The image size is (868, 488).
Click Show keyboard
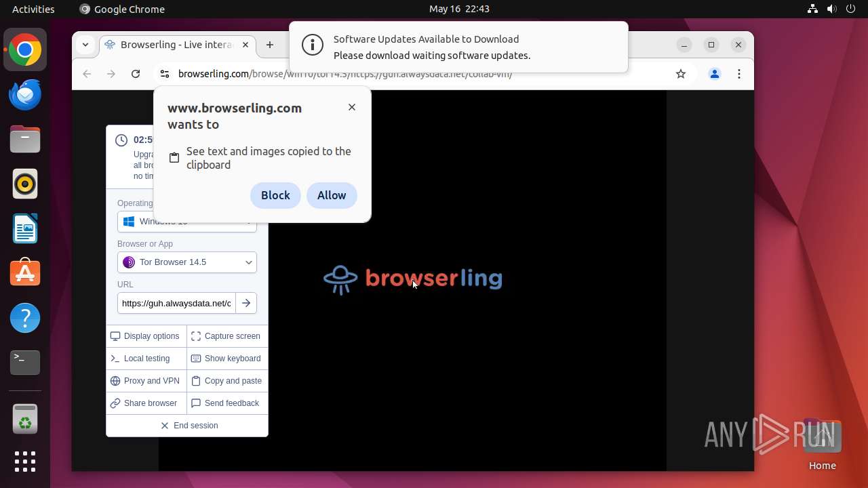(227, 359)
